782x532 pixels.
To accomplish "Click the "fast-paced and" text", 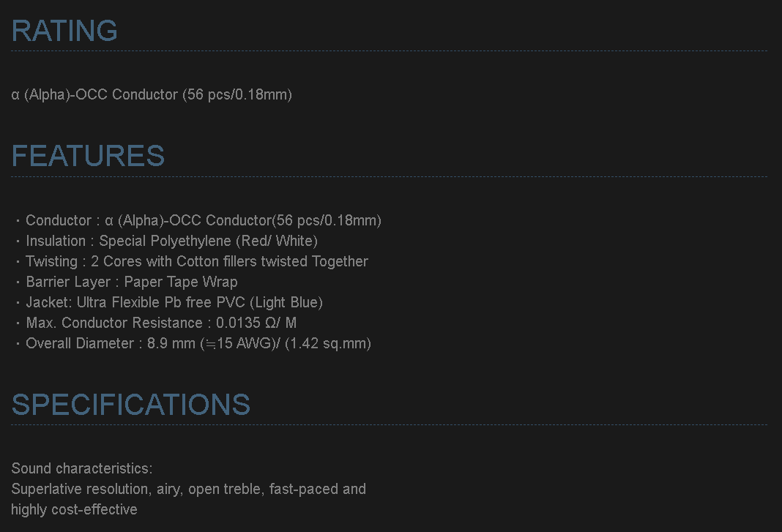I will [318, 489].
